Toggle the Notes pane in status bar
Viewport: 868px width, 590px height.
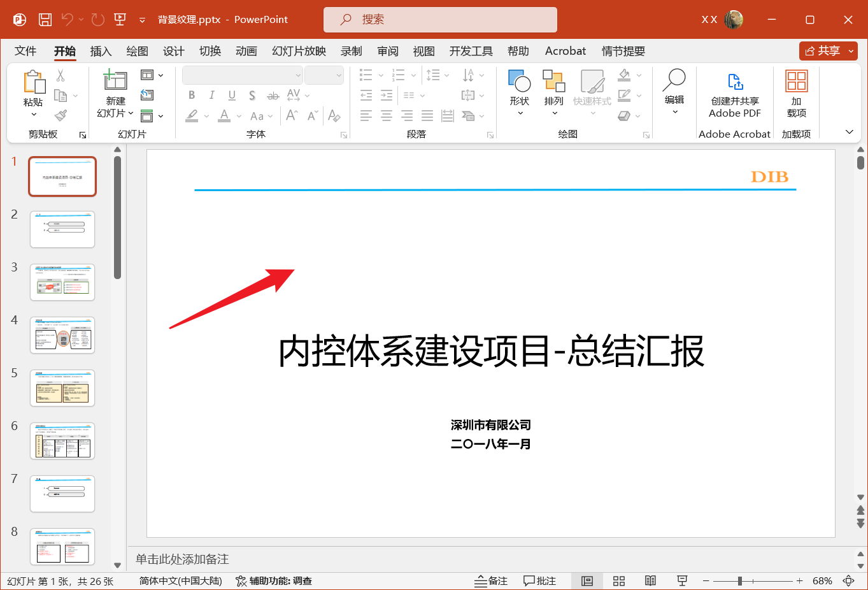[491, 581]
